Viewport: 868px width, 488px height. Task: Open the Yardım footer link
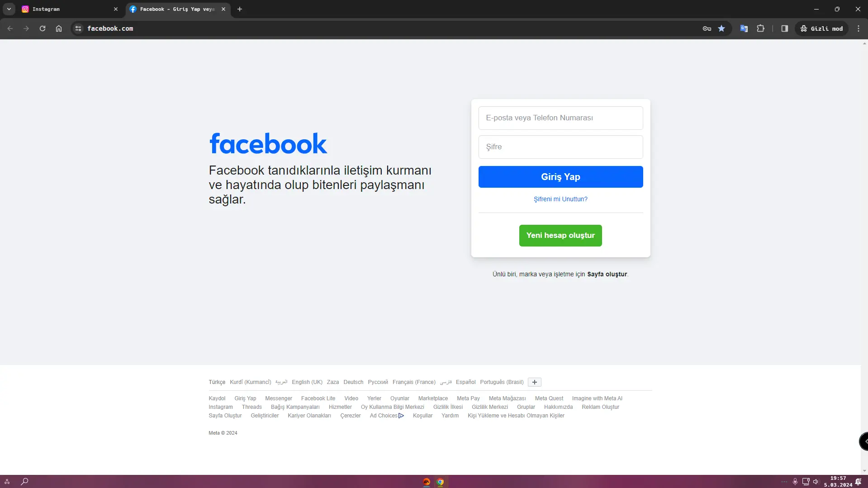(450, 416)
